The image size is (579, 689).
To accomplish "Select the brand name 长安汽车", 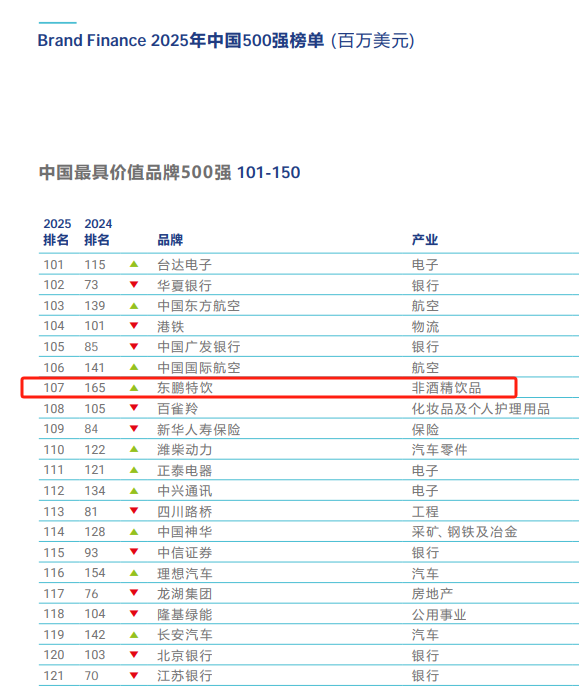I will coord(185,635).
